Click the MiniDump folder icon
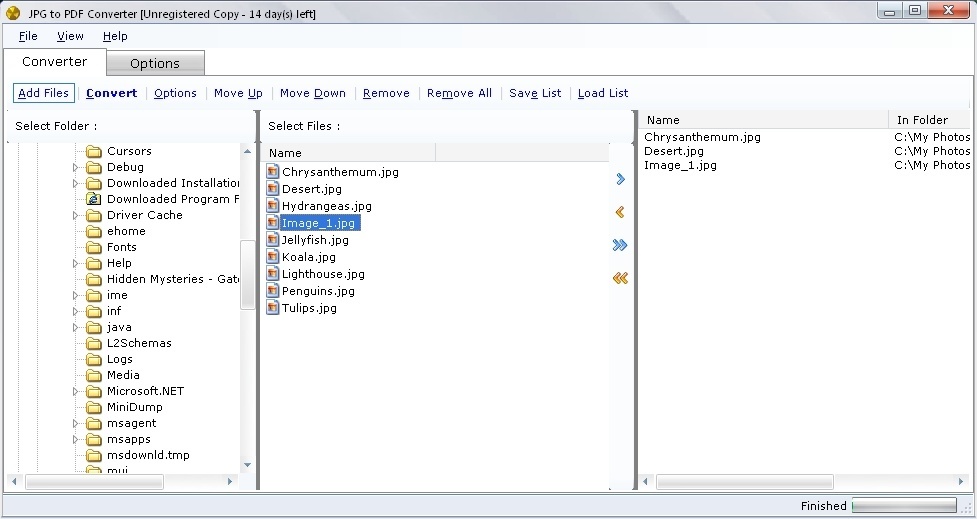Image resolution: width=977 pixels, height=519 pixels. pos(93,407)
